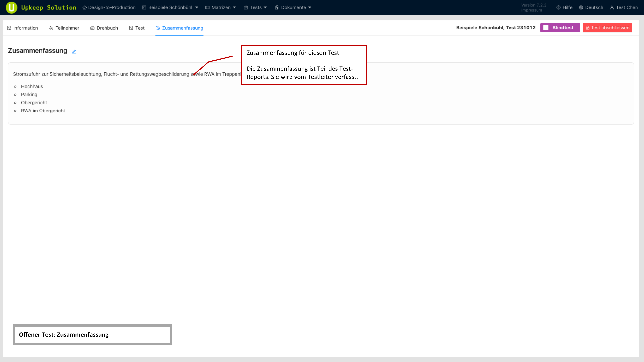The width and height of the screenshot is (644, 362).
Task: Click the Teilnehmer people icon
Action: pos(51,28)
